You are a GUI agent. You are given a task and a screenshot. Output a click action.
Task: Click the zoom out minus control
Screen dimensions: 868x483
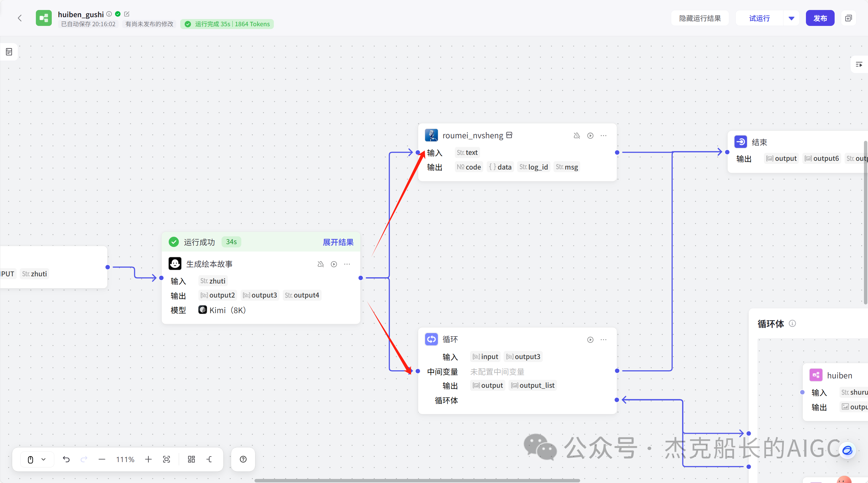point(102,459)
